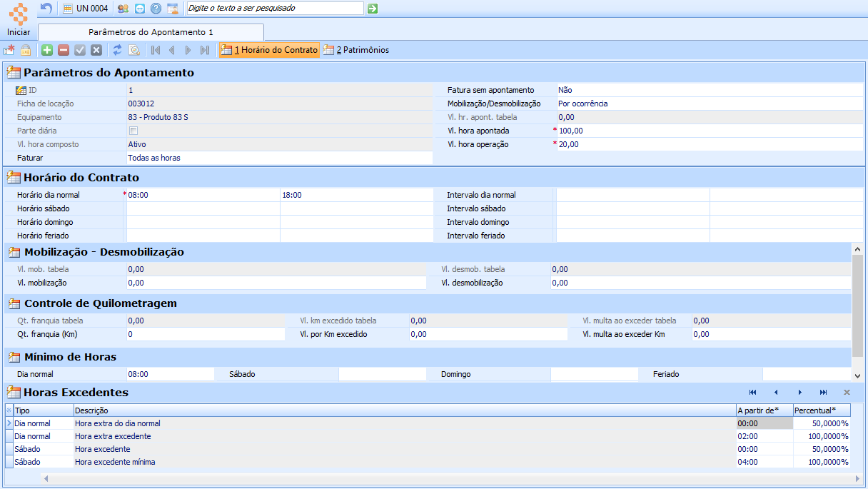
Task: Edit Mínimo de Horas Dia normal field
Action: point(170,374)
